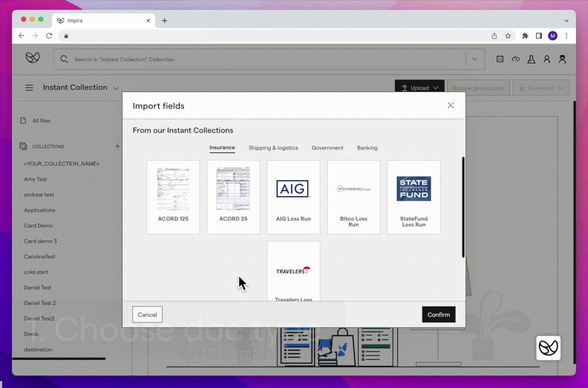This screenshot has width=588, height=388.
Task: Choose the ACORD 25 card
Action: 233,197
